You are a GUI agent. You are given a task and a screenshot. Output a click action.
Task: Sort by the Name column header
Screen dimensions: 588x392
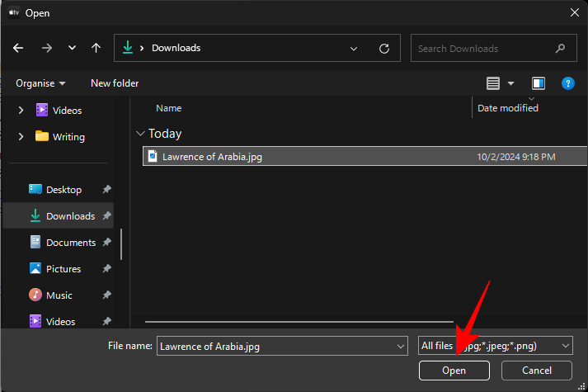pos(169,108)
